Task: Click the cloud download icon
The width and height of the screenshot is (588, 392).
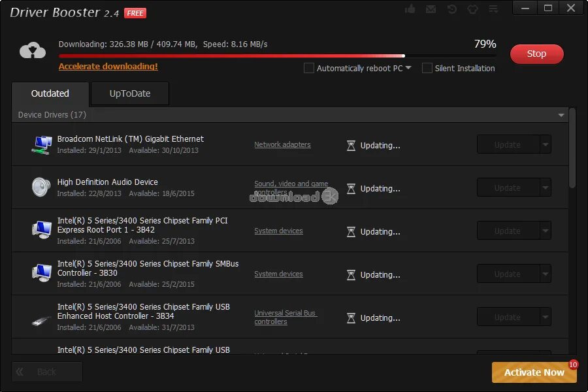Action: click(x=33, y=50)
